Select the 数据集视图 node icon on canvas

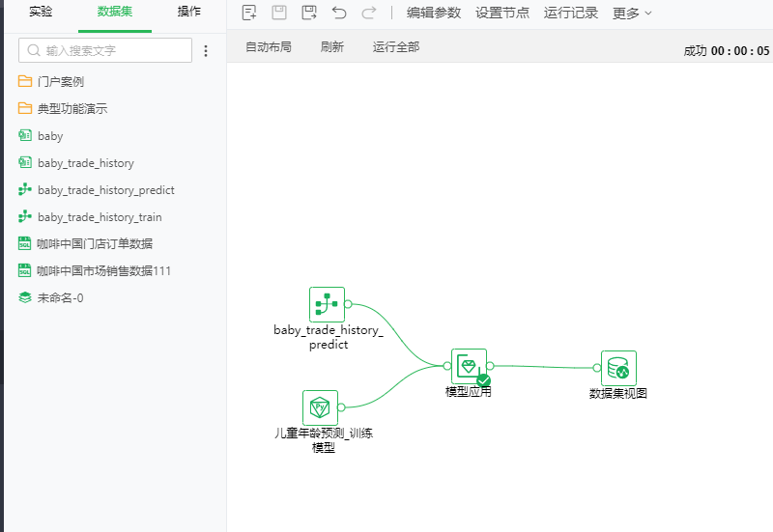(x=618, y=368)
